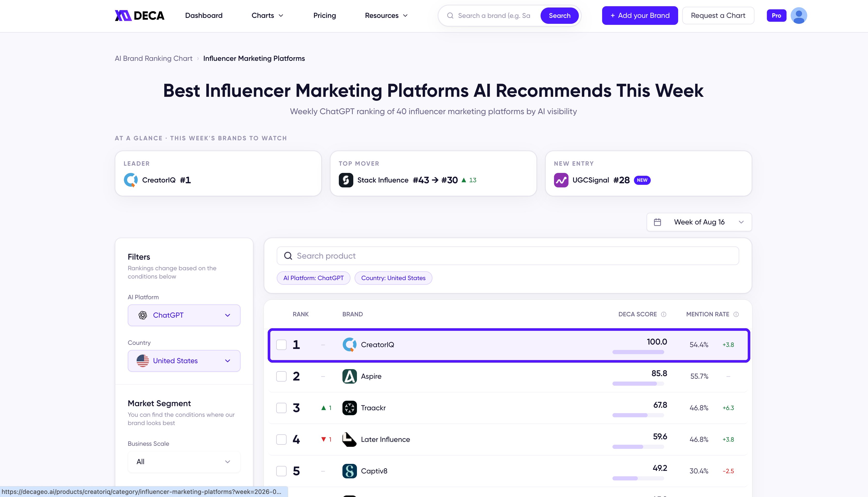
Task: Open the Traackr brand name link
Action: click(x=373, y=408)
